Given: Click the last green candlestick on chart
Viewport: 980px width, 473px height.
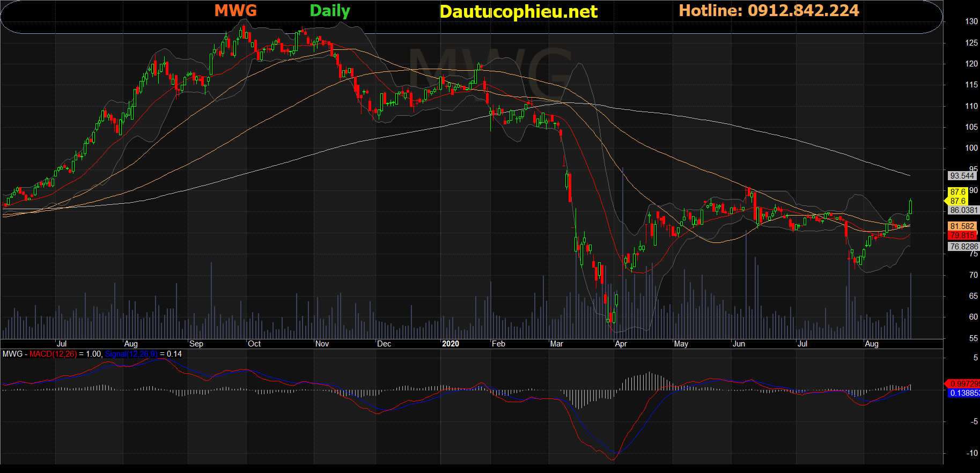Looking at the screenshot, I should point(910,207).
